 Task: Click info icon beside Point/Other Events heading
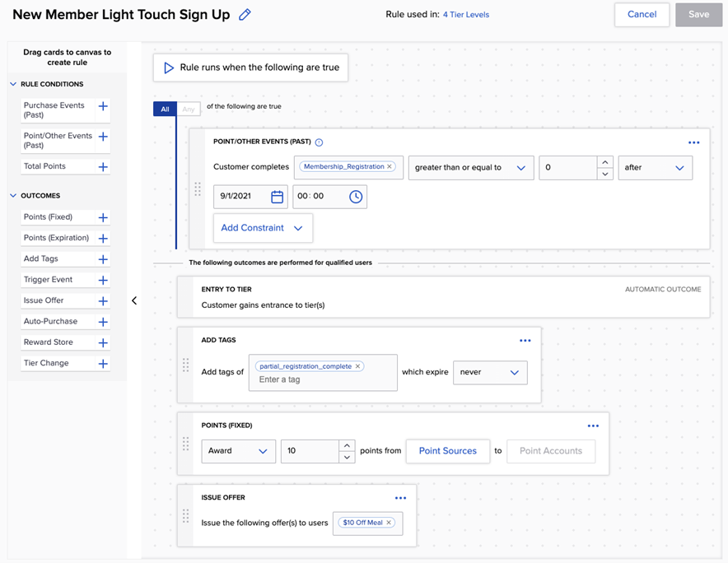coord(320,142)
